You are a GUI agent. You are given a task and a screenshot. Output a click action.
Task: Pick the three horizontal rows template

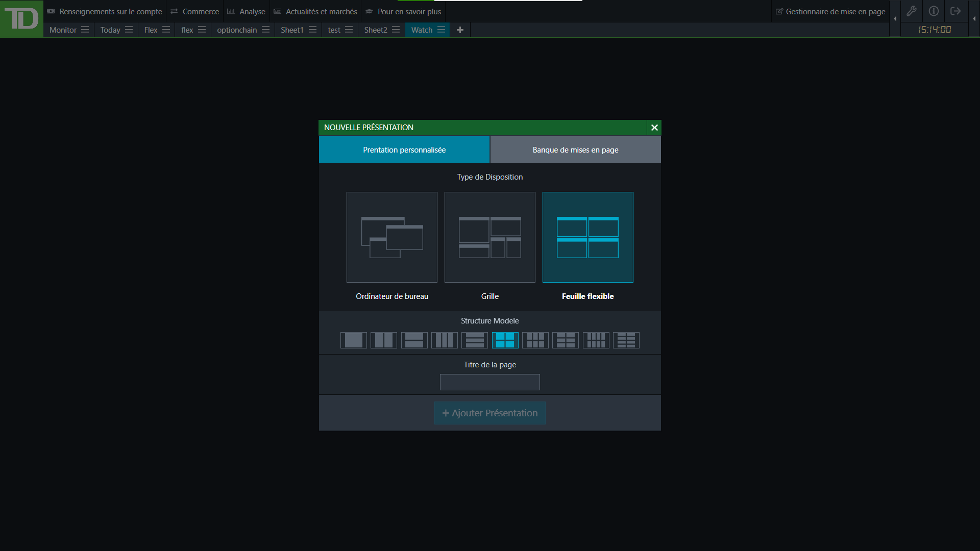click(x=475, y=340)
